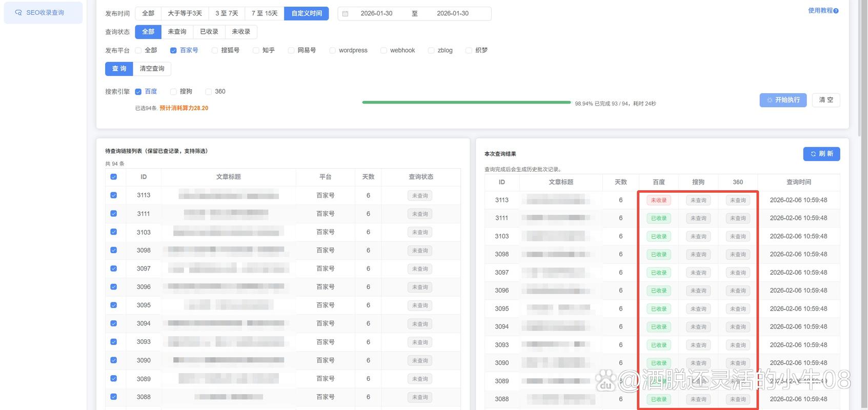Open the 使用教程 link
The height and width of the screenshot is (410, 868).
coord(820,11)
